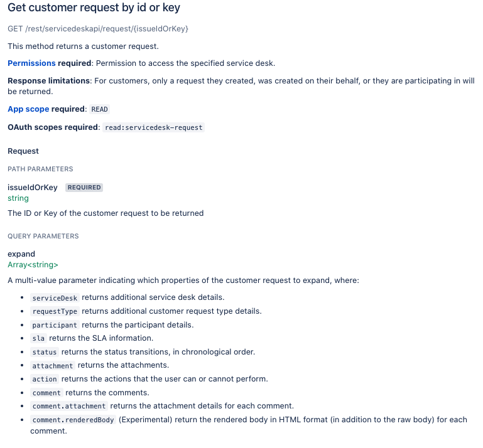Click the participant code value

[x=55, y=325]
